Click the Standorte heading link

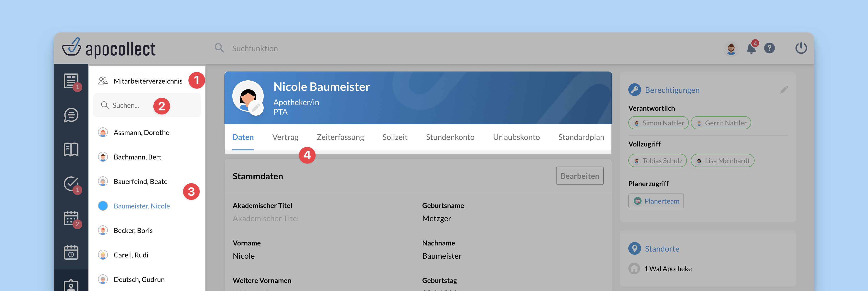click(662, 249)
